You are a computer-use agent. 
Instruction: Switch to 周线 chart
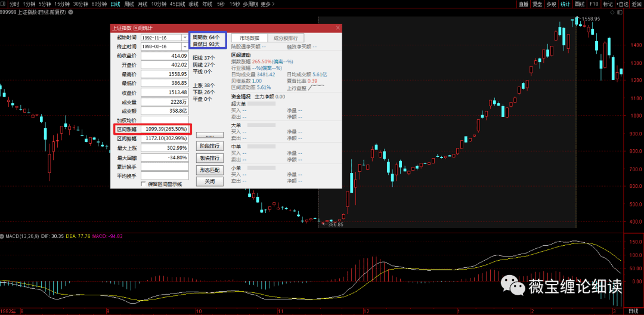[x=129, y=4]
